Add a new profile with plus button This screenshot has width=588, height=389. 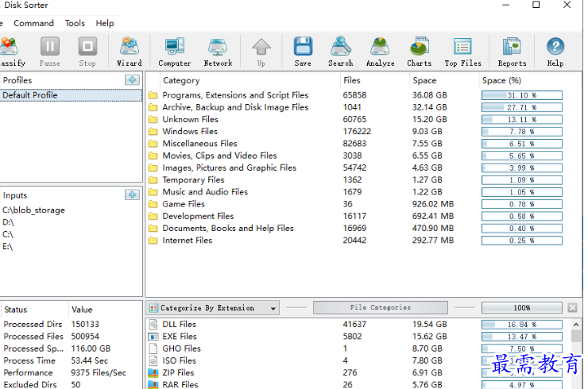pos(132,80)
